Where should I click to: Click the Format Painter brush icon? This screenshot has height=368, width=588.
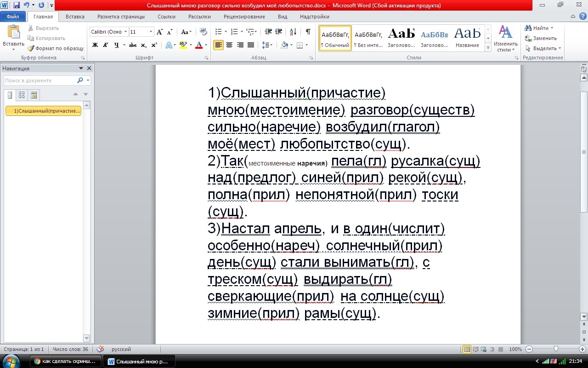coord(31,48)
